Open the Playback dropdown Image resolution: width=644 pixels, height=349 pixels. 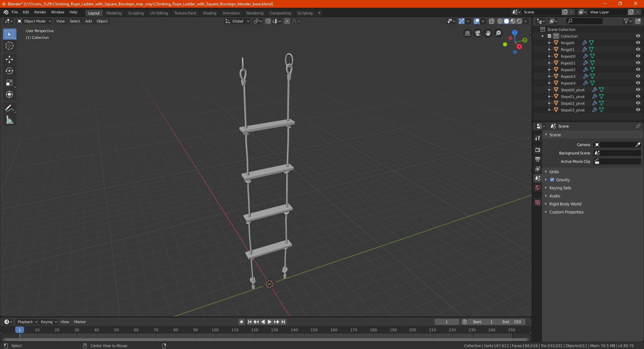27,322
